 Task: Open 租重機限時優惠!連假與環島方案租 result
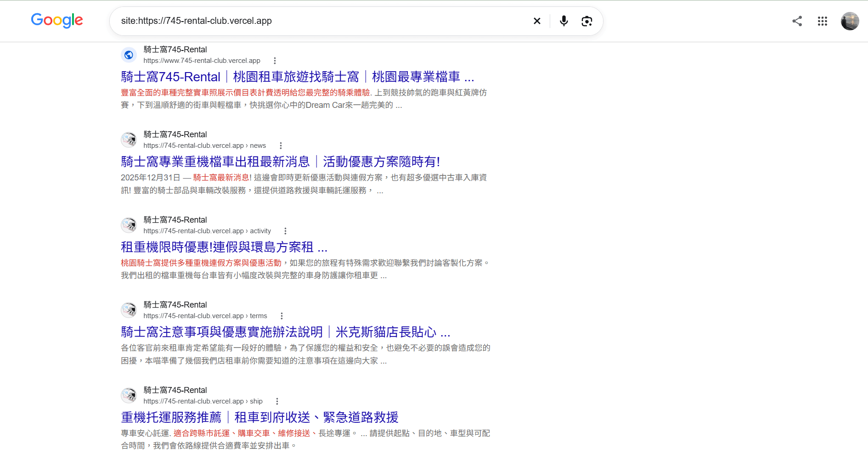point(224,247)
